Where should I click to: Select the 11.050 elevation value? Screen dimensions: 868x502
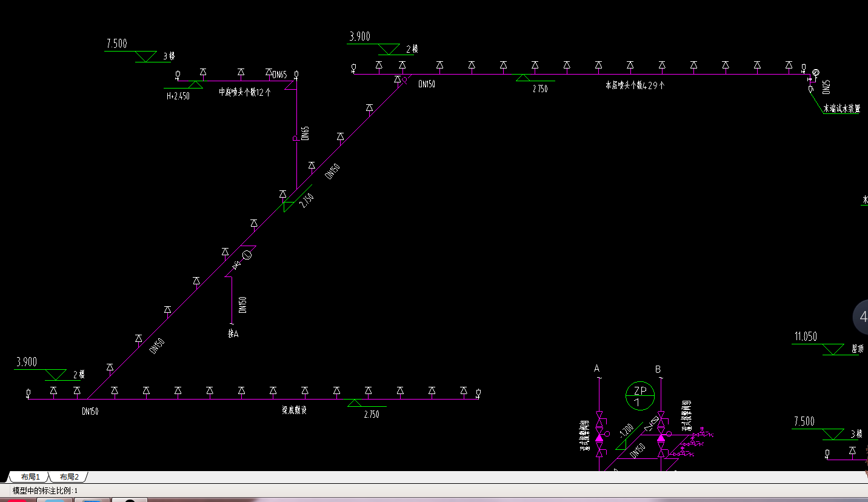click(x=806, y=337)
